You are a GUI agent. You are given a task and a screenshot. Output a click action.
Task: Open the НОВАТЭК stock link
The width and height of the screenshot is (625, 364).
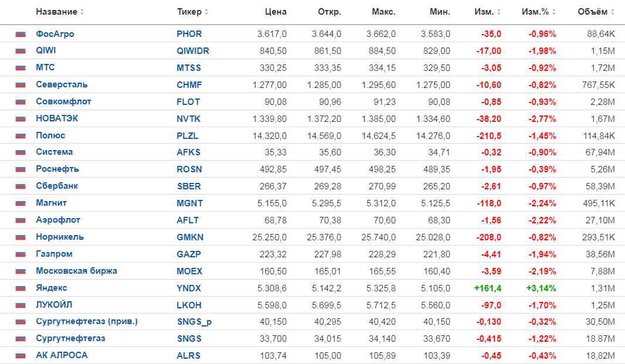point(57,118)
